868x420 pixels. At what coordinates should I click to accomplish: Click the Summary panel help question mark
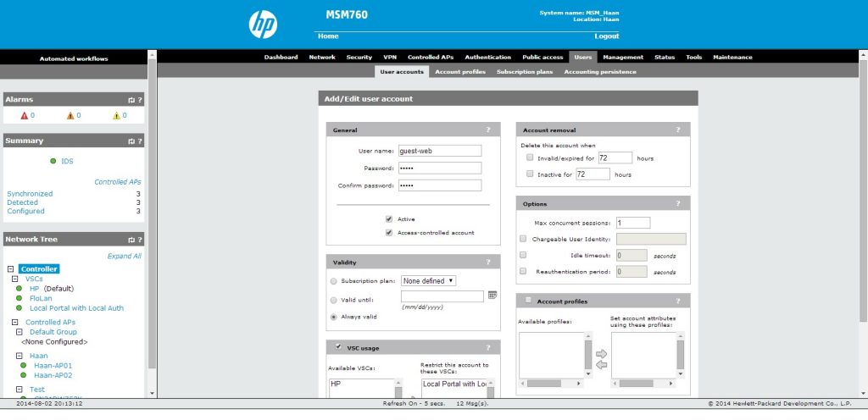point(140,141)
